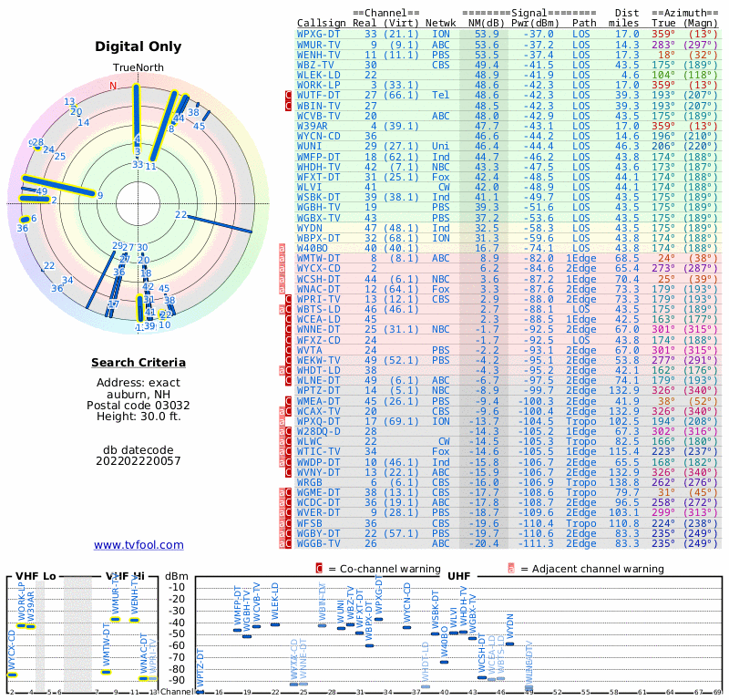Click co-channel icon beside WFXZ-CD
The height and width of the screenshot is (700, 729).
pyautogui.click(x=288, y=340)
